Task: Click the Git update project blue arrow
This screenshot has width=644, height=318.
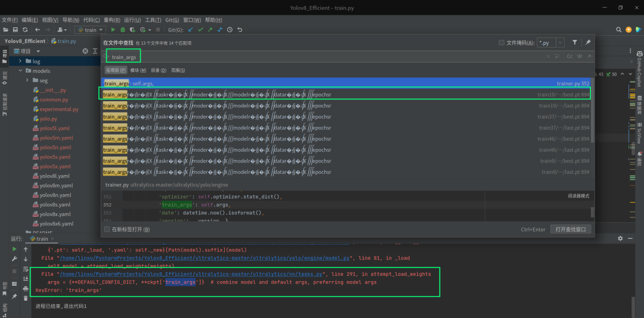Action: point(190,30)
